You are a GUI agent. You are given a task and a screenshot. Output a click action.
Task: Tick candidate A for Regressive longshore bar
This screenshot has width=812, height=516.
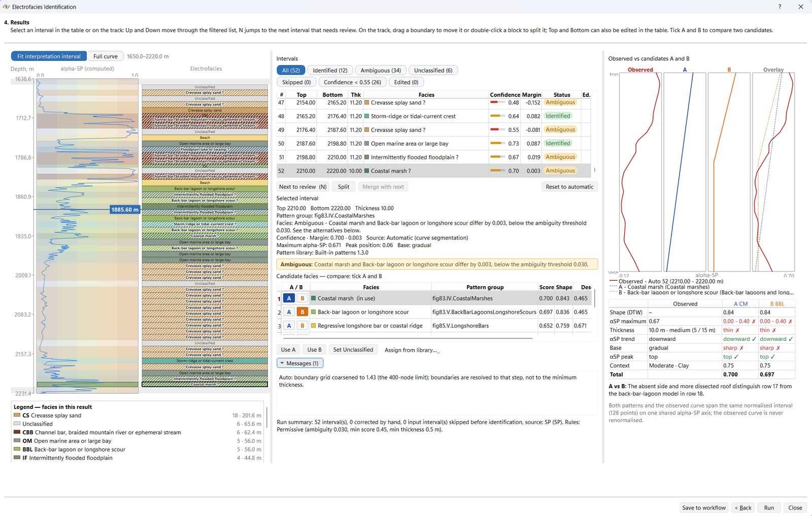click(x=289, y=326)
